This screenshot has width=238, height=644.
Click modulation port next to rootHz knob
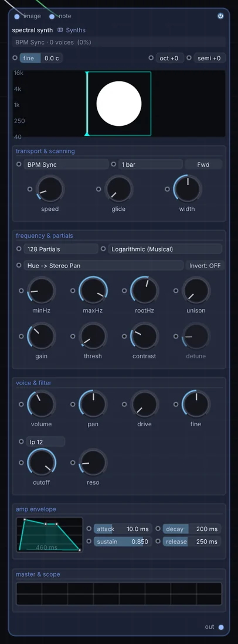coord(124,290)
